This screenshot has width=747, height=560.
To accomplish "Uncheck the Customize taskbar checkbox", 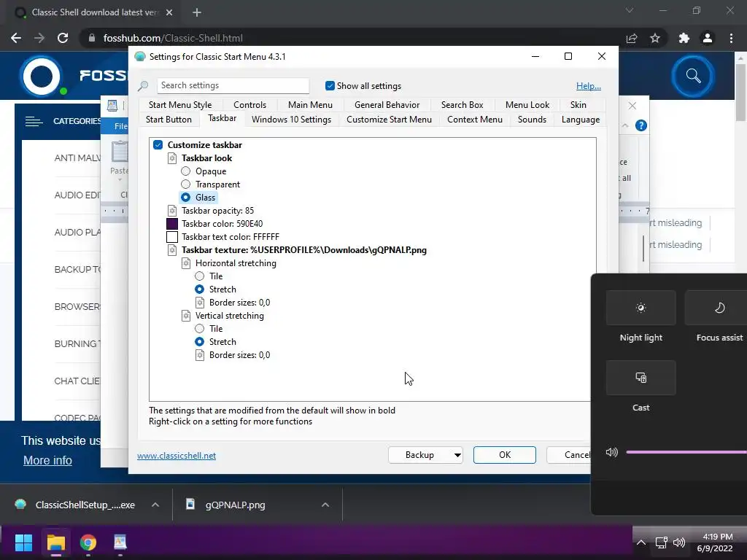I will 158,145.
